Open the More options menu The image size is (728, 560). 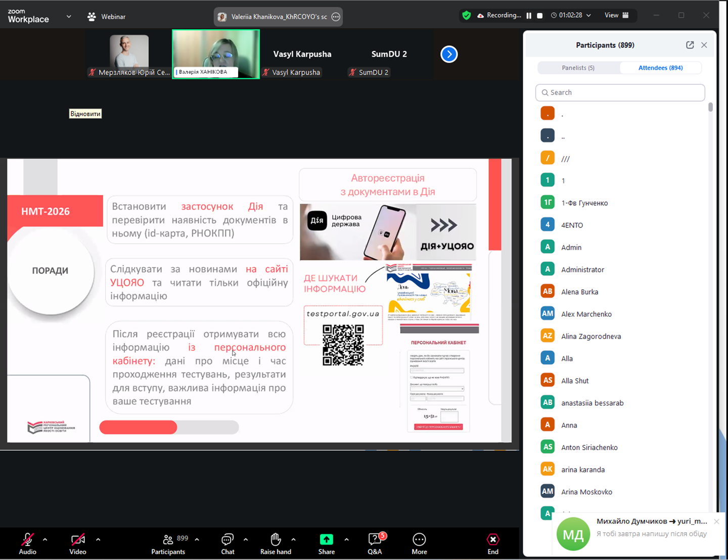419,540
